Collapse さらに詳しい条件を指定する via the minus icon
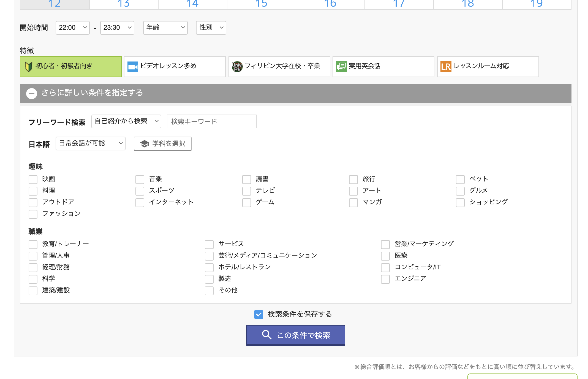 click(32, 93)
